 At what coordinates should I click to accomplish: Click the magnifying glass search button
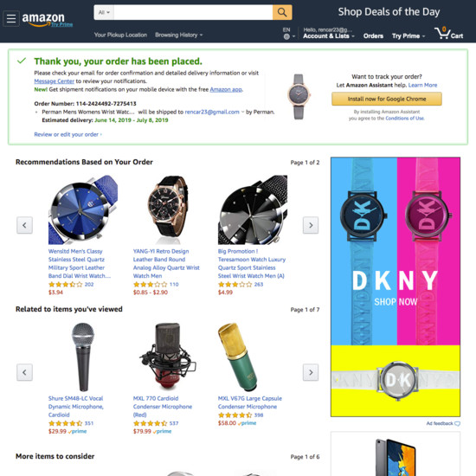coord(282,12)
